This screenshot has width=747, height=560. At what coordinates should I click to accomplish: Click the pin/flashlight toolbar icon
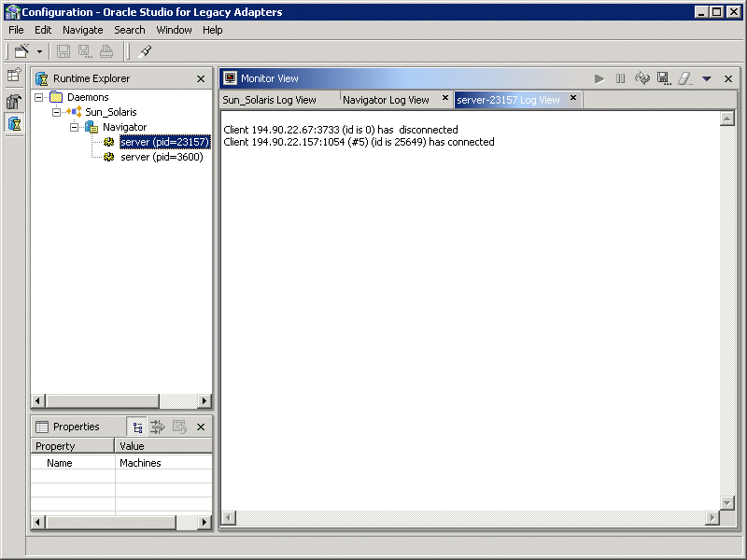[145, 51]
